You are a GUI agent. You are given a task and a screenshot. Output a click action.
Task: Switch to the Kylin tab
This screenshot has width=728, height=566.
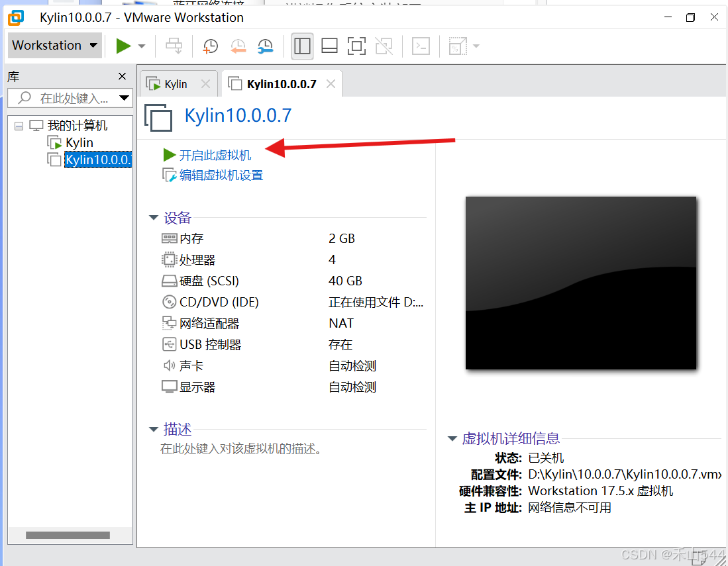pyautogui.click(x=175, y=84)
